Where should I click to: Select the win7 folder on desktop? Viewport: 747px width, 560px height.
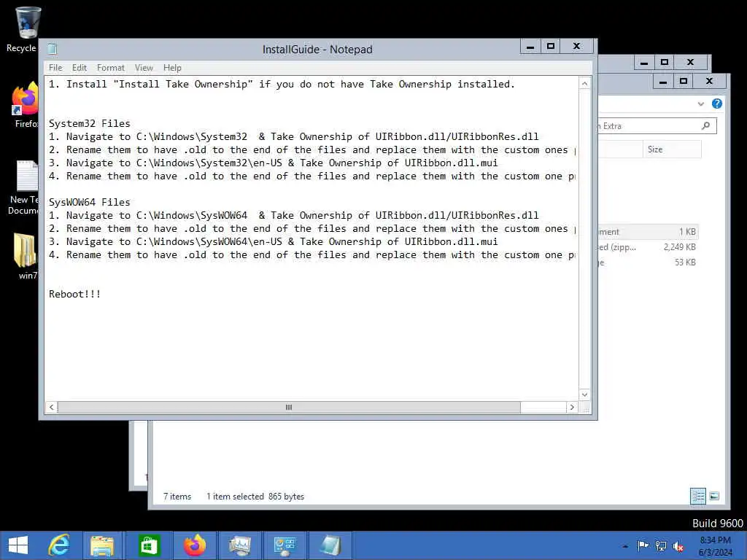pos(26,256)
